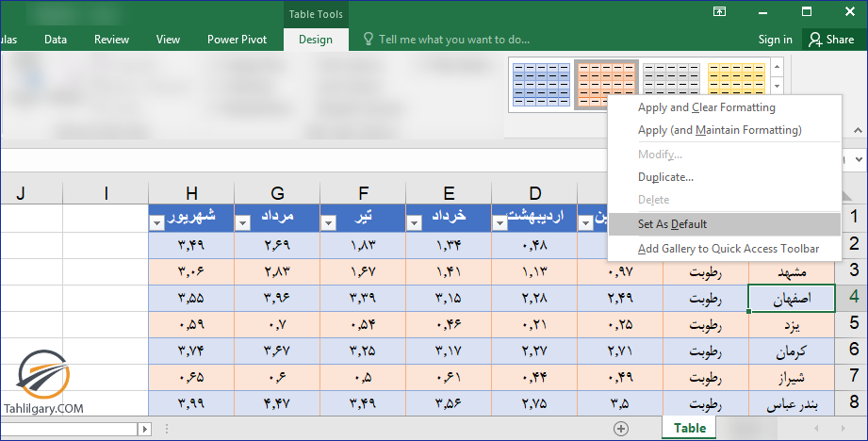The width and height of the screenshot is (868, 441).
Task: Click cell containing اصفهان
Action: pyautogui.click(x=792, y=299)
